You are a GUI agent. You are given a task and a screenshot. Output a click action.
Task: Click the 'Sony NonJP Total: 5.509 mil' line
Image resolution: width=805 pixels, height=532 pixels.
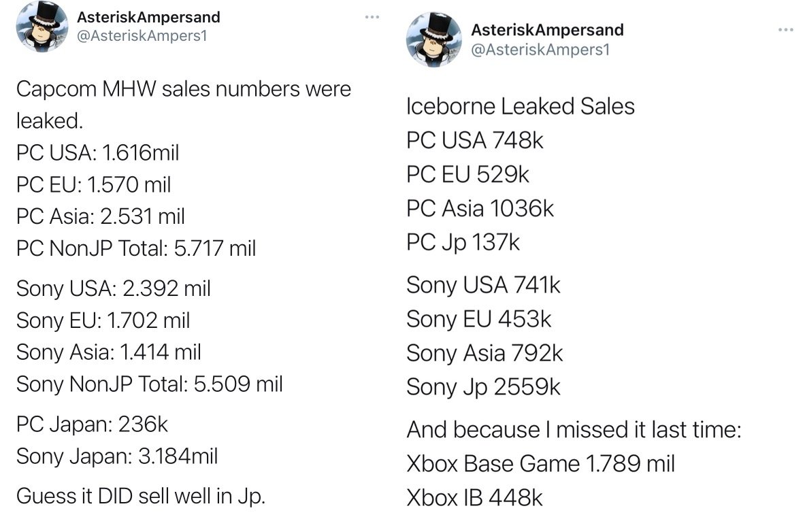pos(150,384)
